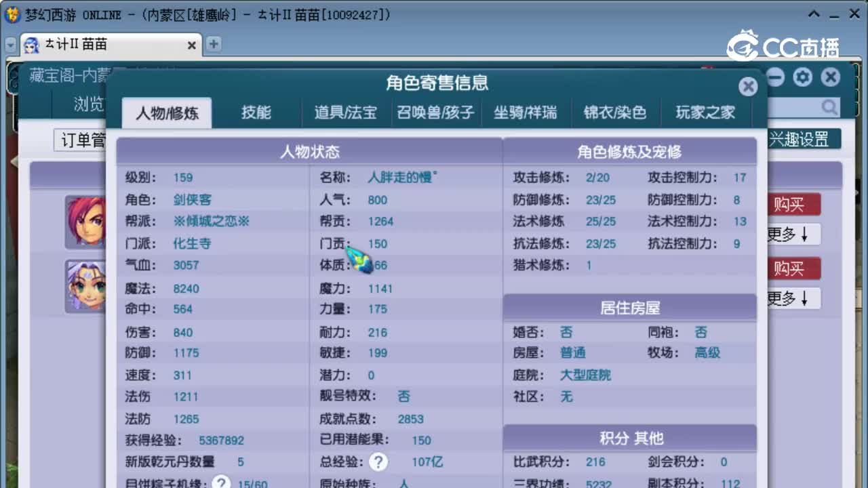
Task: Click the first red 购买 button
Action: click(x=792, y=204)
